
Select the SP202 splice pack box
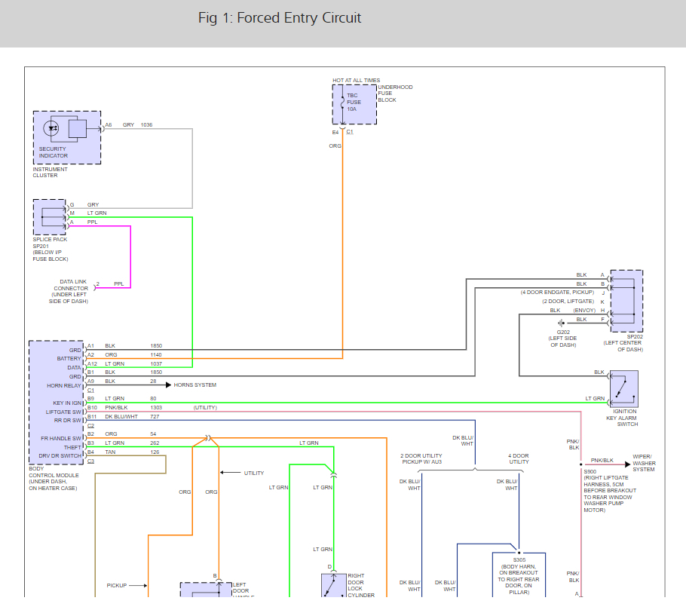click(626, 301)
